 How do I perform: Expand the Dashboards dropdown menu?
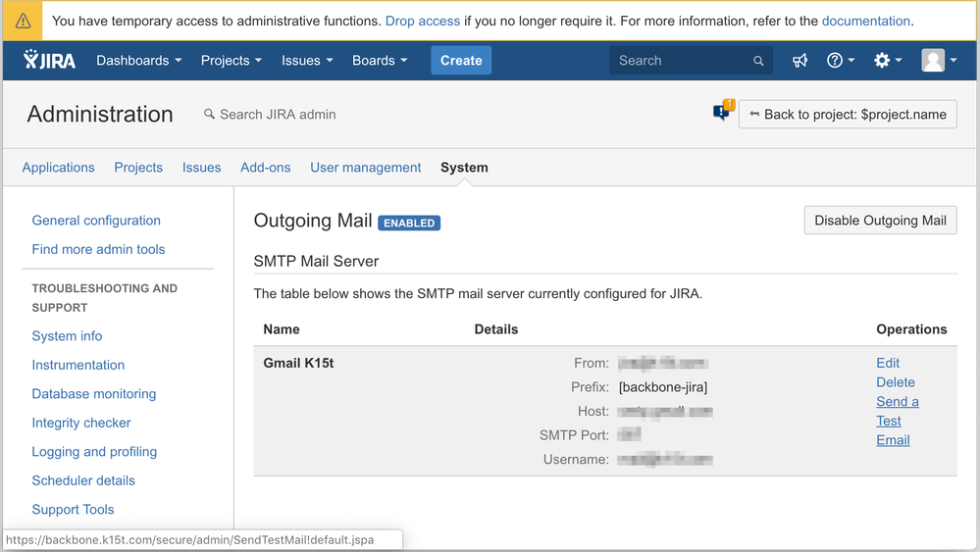click(138, 61)
